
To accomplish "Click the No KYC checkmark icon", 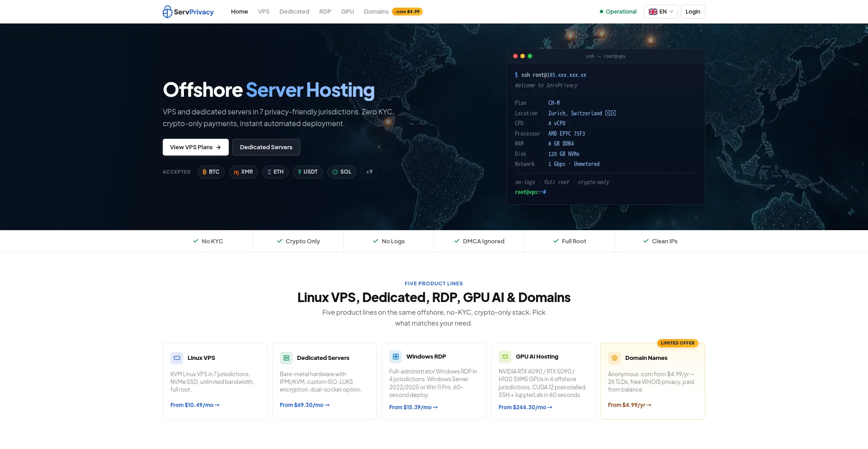I will point(196,241).
